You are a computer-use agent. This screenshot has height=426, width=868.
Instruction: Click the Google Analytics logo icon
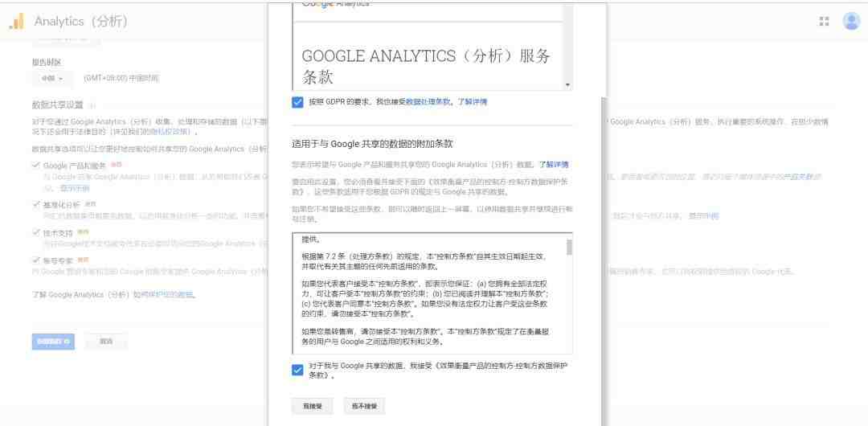click(17, 21)
